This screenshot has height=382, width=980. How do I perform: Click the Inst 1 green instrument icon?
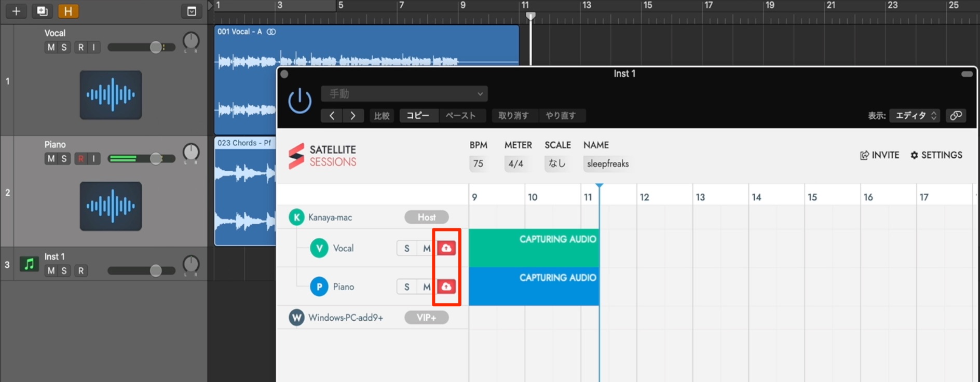(29, 264)
